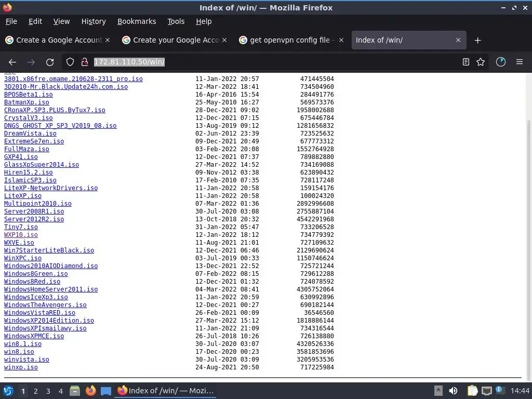Open Firefox account circular icon
The image size is (532, 399).
(x=501, y=62)
